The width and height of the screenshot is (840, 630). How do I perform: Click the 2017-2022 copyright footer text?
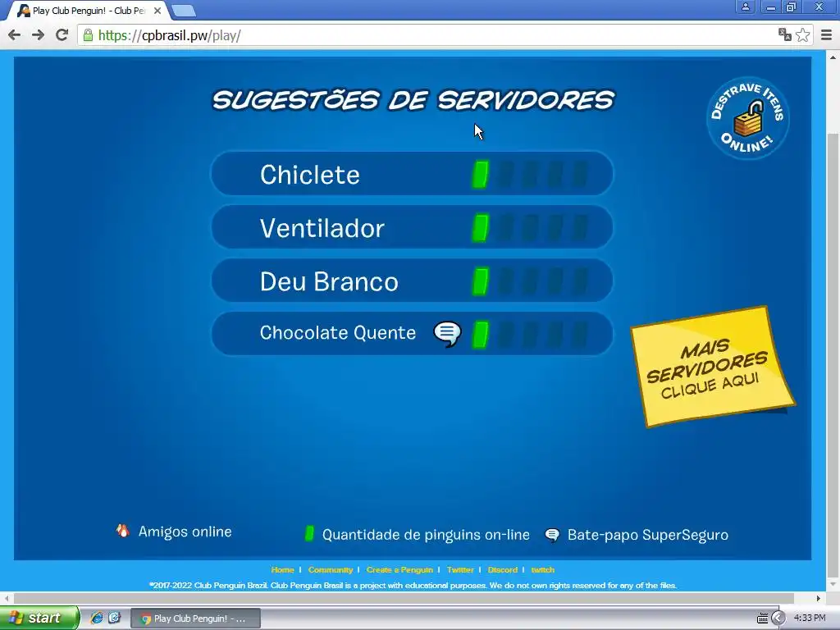pyautogui.click(x=413, y=585)
